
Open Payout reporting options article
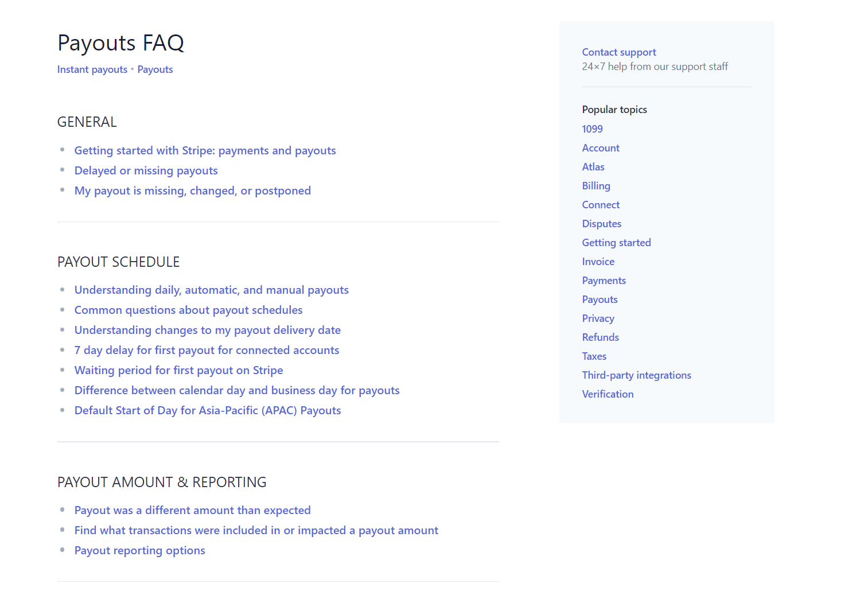[x=139, y=550]
